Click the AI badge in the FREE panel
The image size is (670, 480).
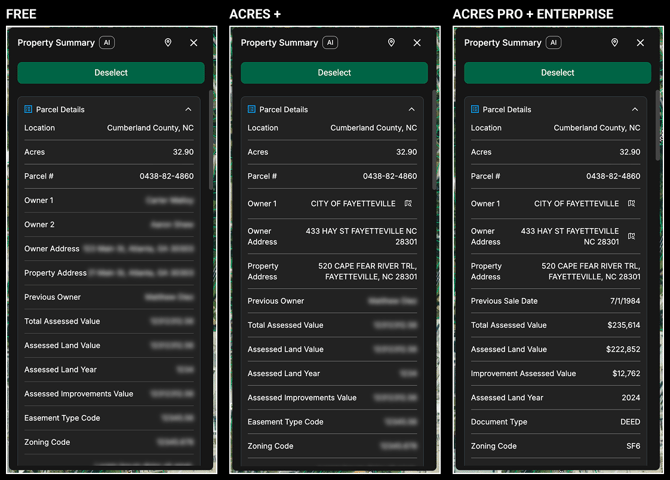106,43
